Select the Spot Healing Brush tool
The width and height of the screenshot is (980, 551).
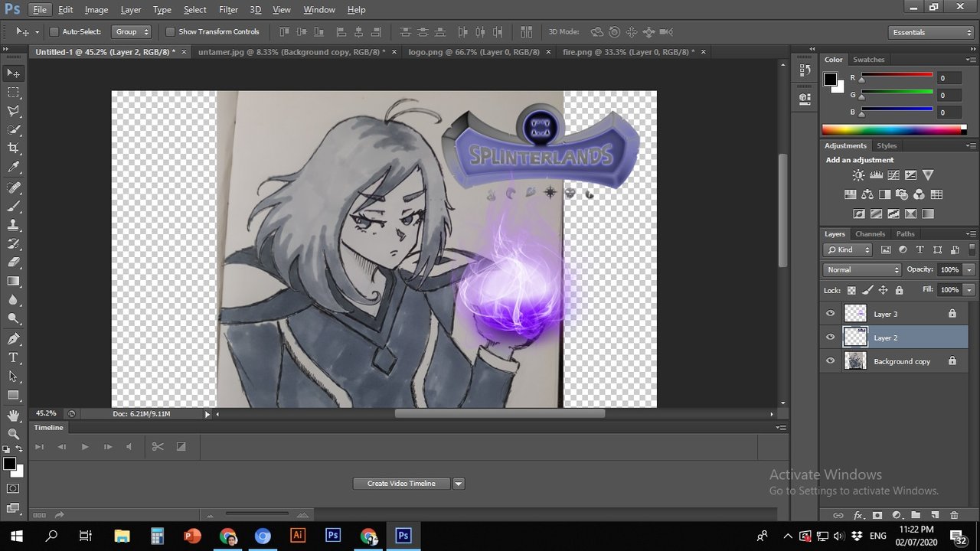pos(14,187)
